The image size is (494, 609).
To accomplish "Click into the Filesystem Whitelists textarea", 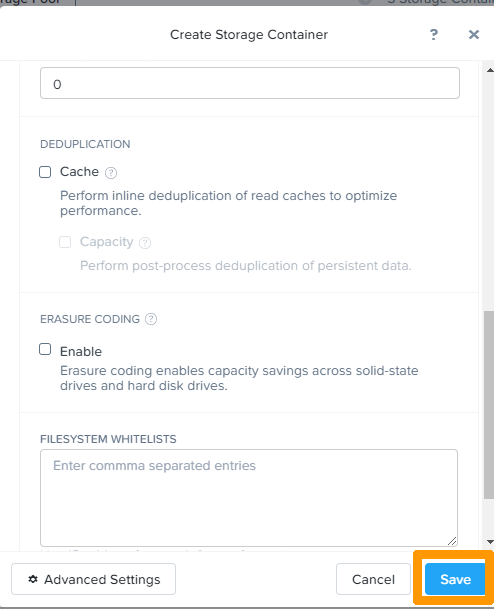I will (x=249, y=498).
